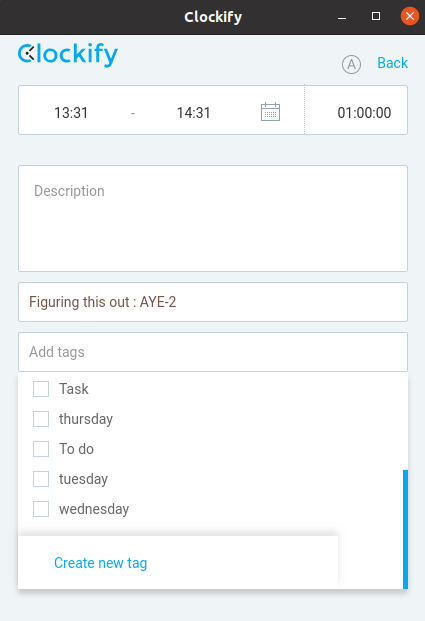Tick the tuesday tag checkbox
This screenshot has width=425, height=621.
(x=41, y=479)
